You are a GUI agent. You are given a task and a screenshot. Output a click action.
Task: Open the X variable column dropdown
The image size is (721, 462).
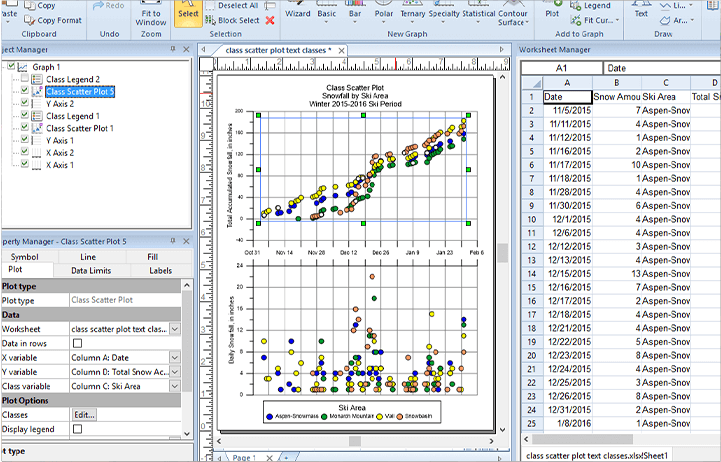pyautogui.click(x=174, y=358)
